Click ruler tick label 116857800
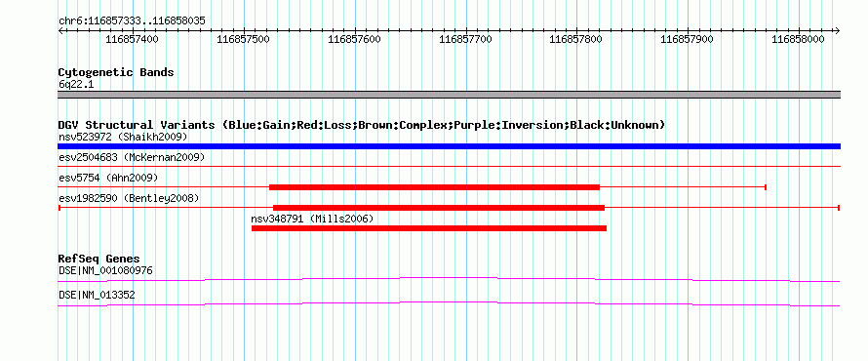 [x=575, y=39]
